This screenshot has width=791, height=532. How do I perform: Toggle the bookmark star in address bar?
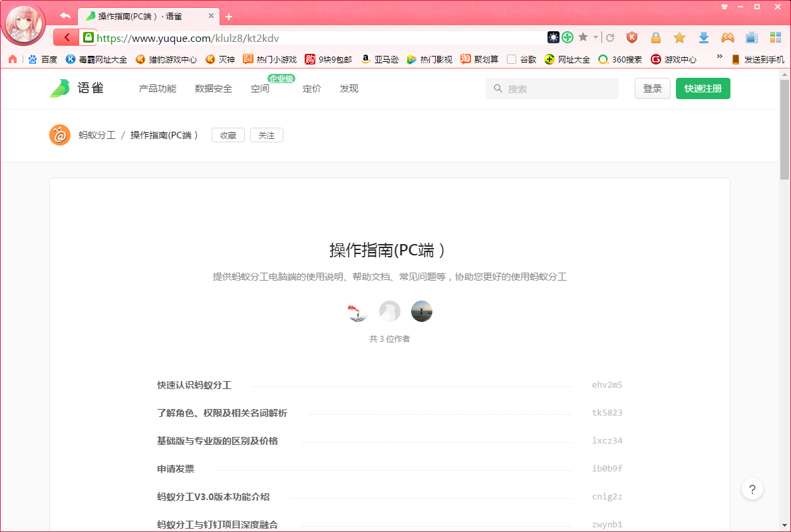pyautogui.click(x=679, y=38)
